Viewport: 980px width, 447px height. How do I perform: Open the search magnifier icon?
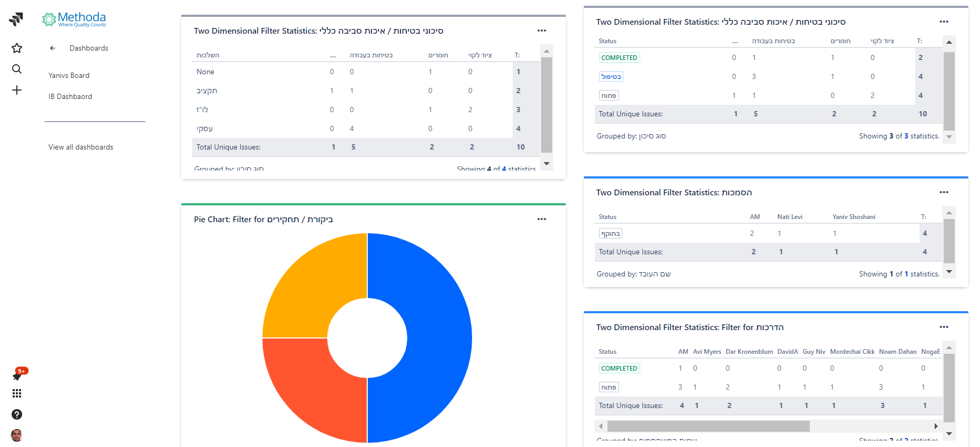tap(17, 69)
